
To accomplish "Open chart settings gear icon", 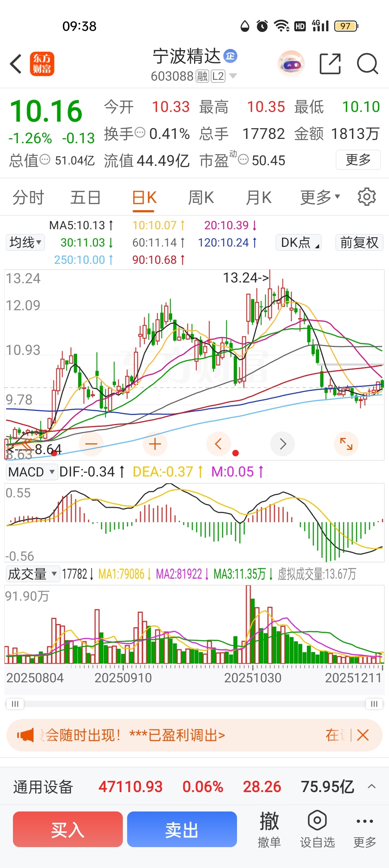I will coord(367,197).
